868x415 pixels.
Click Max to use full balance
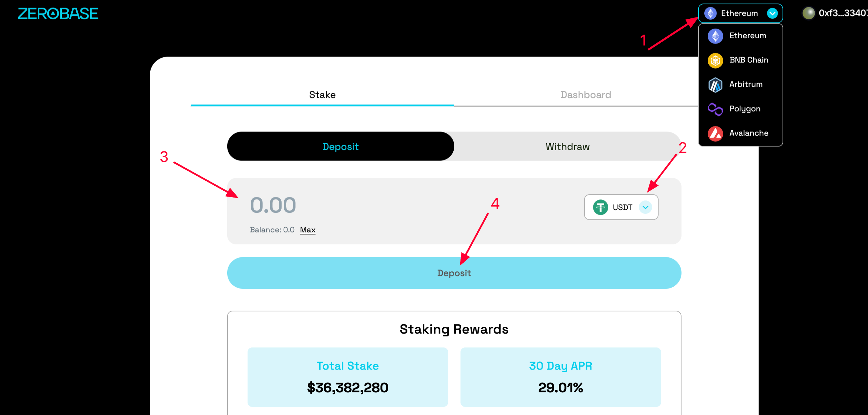(307, 230)
